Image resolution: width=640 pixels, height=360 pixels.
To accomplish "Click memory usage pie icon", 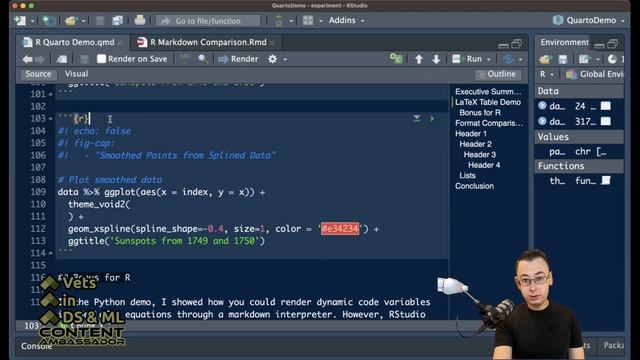I will click(x=612, y=59).
